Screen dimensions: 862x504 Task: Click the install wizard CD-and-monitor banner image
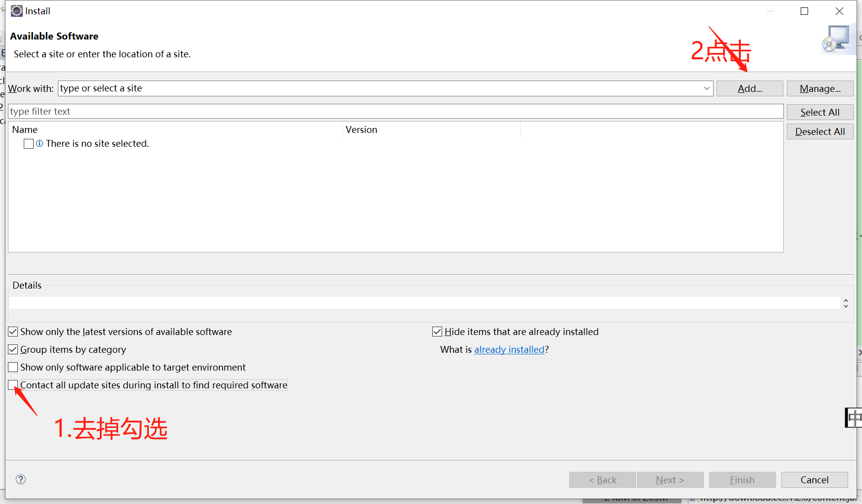coord(836,39)
